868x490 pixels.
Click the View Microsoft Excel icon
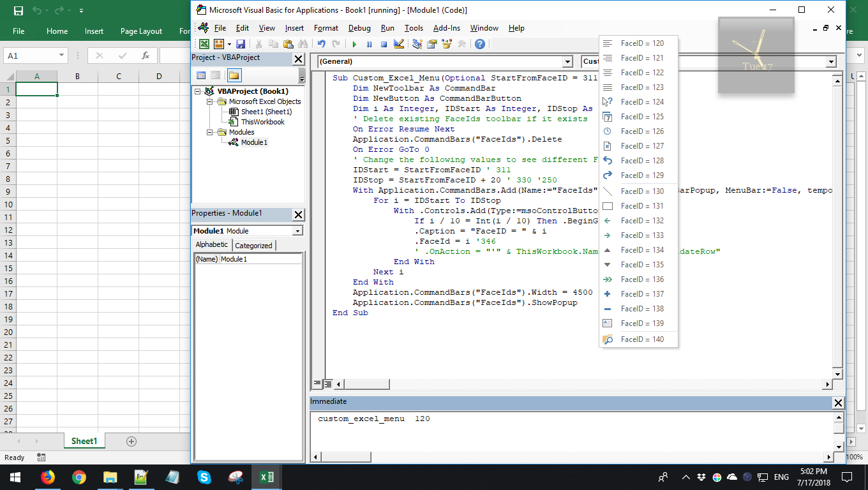click(204, 44)
